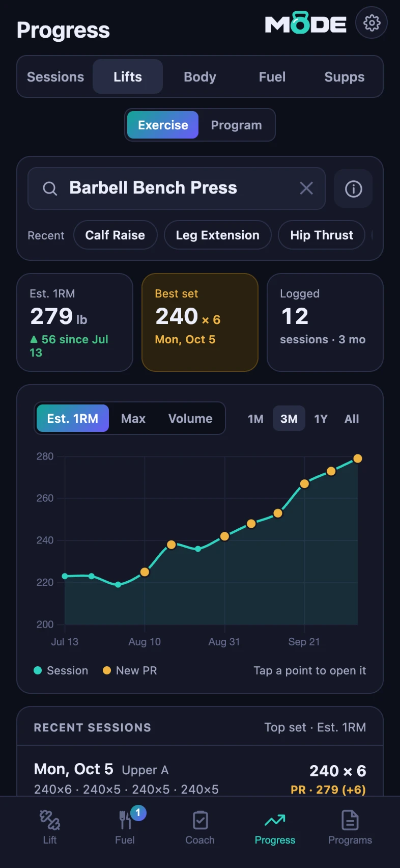This screenshot has width=400, height=868.
Task: Select the Lifts tab
Action: point(128,77)
